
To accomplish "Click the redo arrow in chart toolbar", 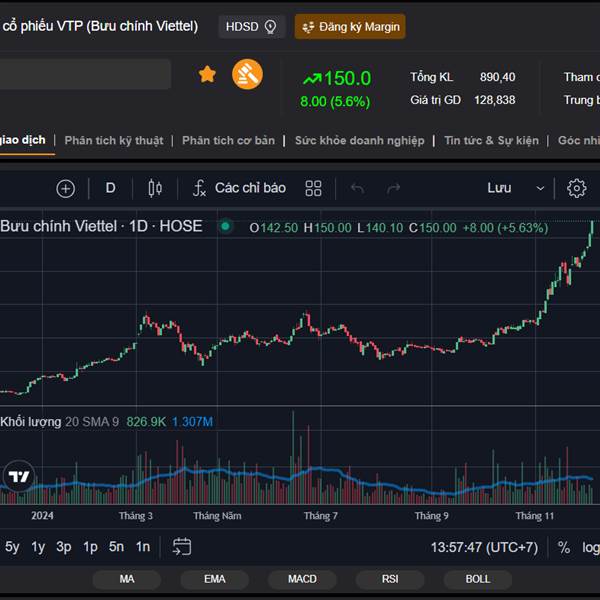I will (x=393, y=188).
